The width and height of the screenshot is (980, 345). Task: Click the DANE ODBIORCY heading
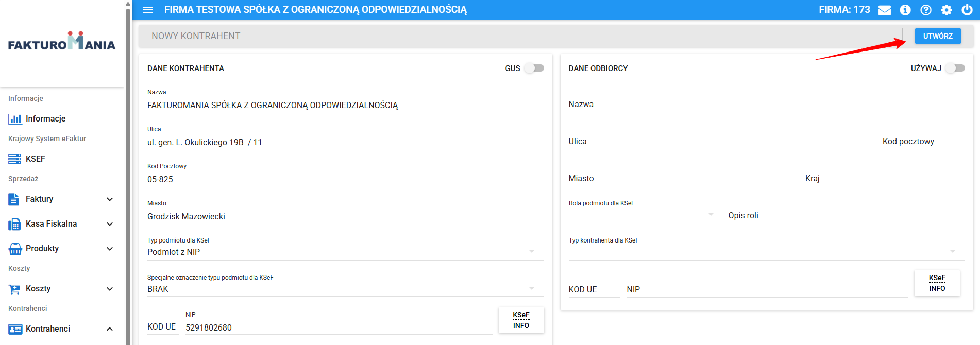(x=598, y=68)
